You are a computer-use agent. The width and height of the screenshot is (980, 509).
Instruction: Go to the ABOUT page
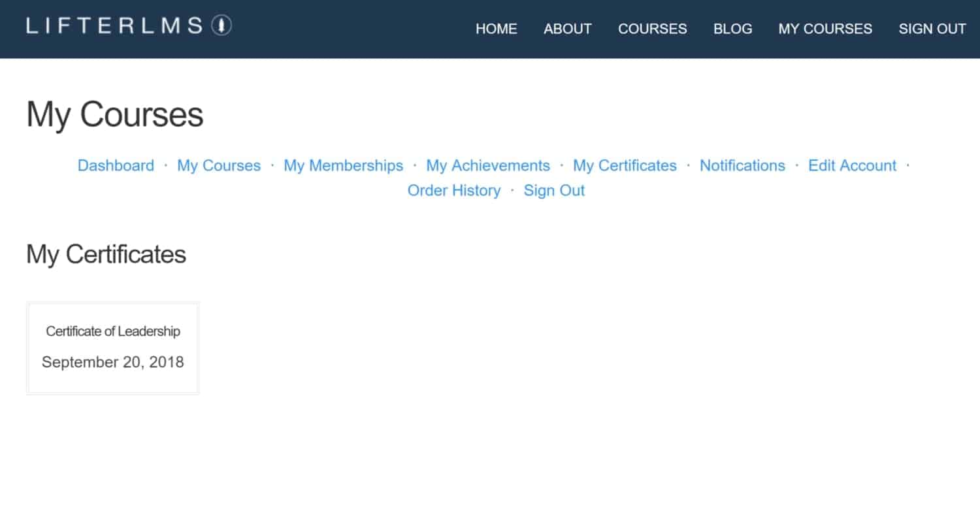[x=568, y=29]
